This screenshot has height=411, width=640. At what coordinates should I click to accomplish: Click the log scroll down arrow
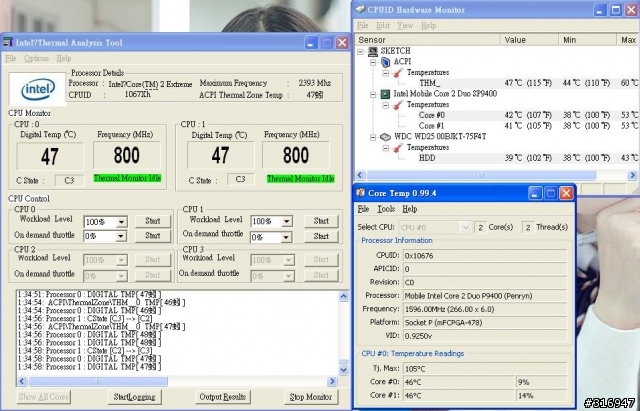click(344, 370)
